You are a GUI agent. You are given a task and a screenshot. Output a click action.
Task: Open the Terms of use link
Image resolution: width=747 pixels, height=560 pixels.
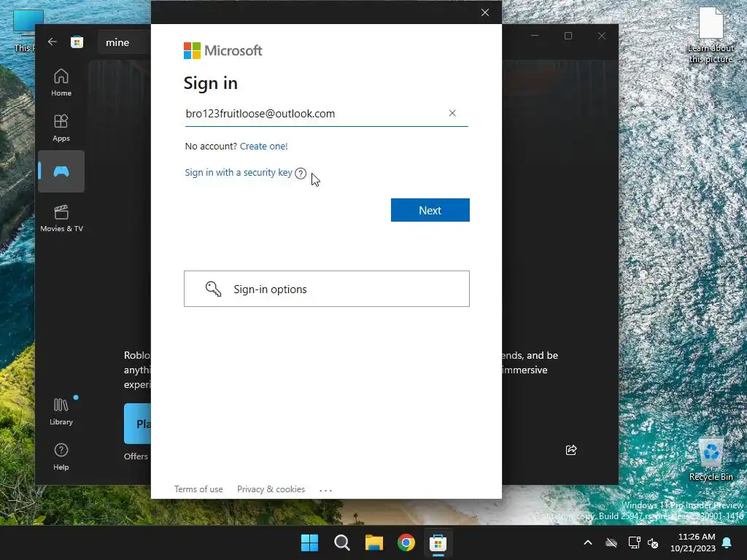[198, 489]
